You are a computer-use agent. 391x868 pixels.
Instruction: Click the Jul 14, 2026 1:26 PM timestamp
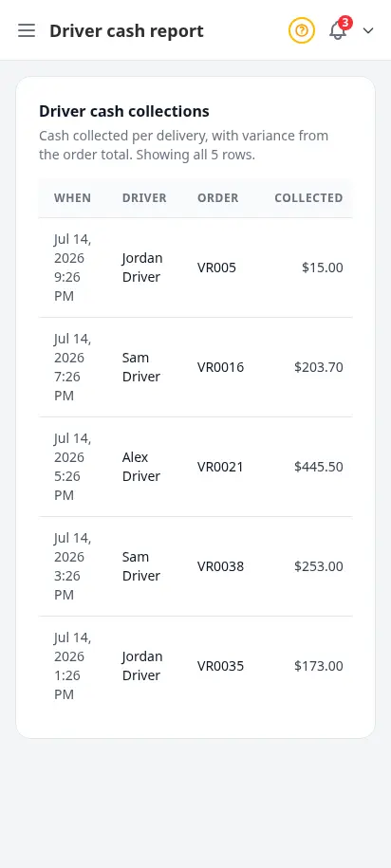tap(72, 666)
